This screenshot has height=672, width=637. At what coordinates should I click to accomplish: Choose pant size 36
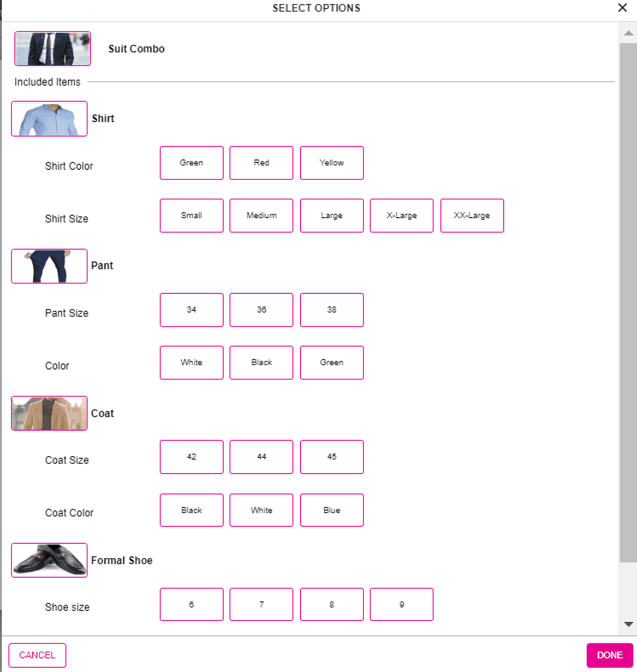click(x=261, y=310)
